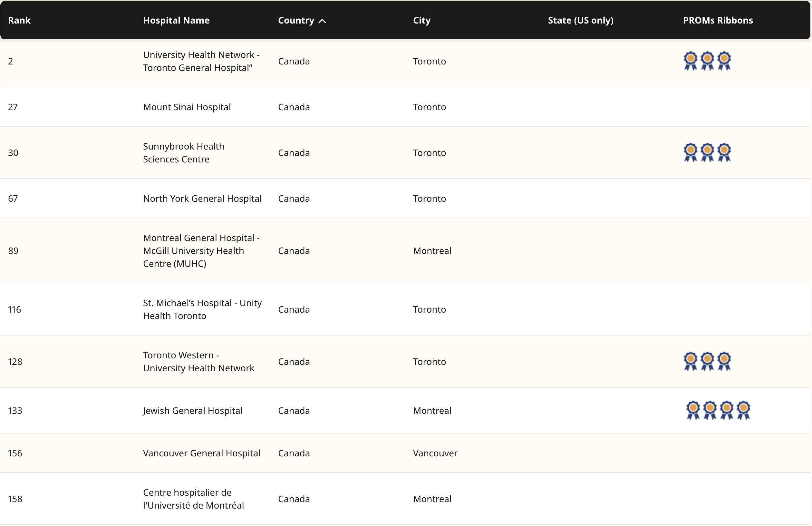812x526 pixels.
Task: Click Vancouver General Hospital name
Action: pyautogui.click(x=202, y=453)
